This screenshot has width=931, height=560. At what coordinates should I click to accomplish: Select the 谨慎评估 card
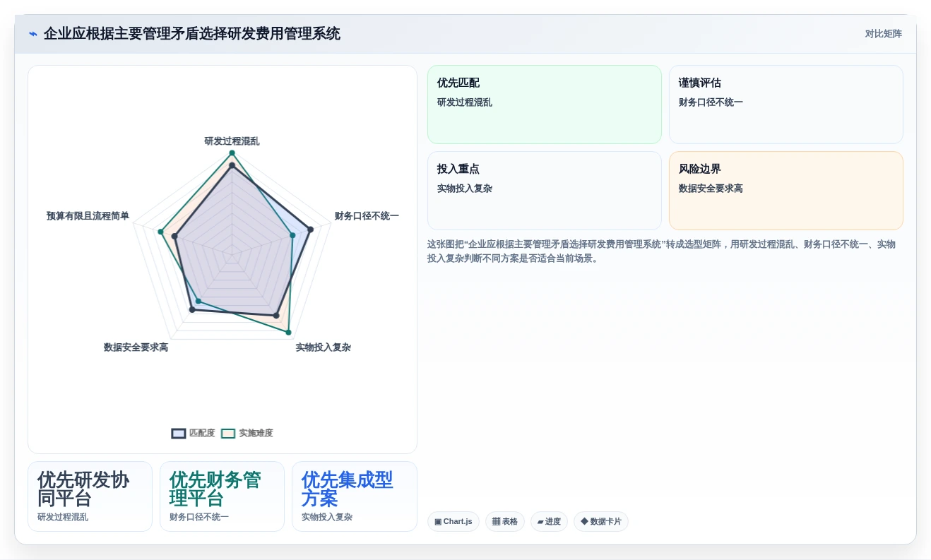coord(785,105)
